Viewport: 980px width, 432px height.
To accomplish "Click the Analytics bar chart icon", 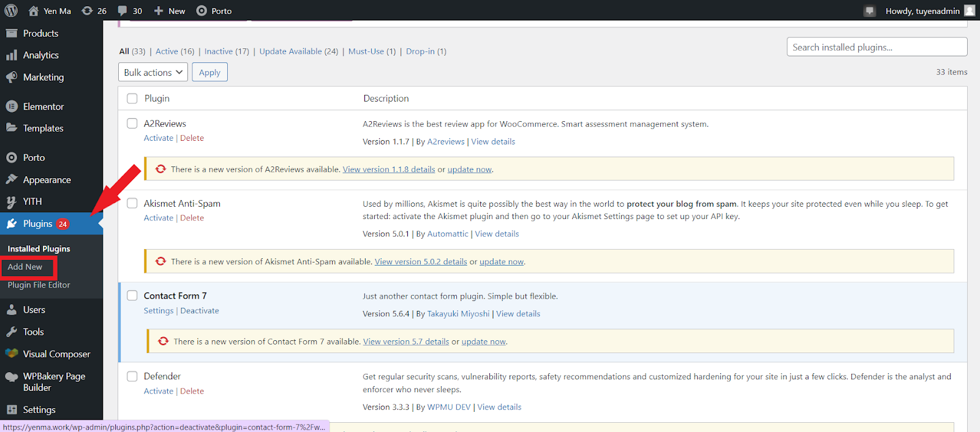I will [12, 55].
